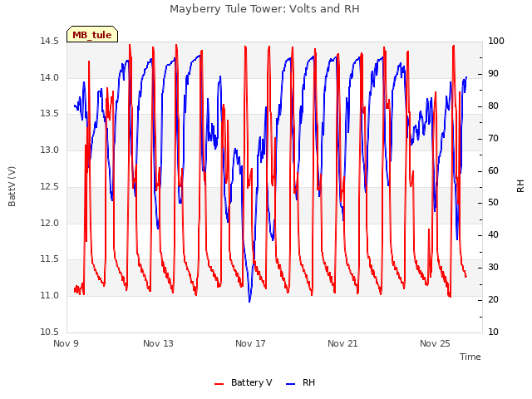Click the Nov 17 date tick label
Screen dimensions: 532x399
point(250,343)
